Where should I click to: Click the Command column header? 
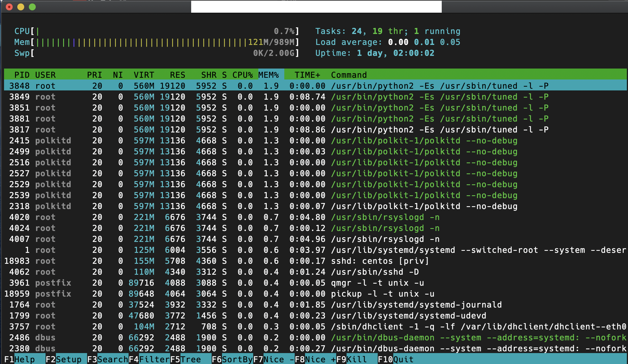(x=349, y=75)
